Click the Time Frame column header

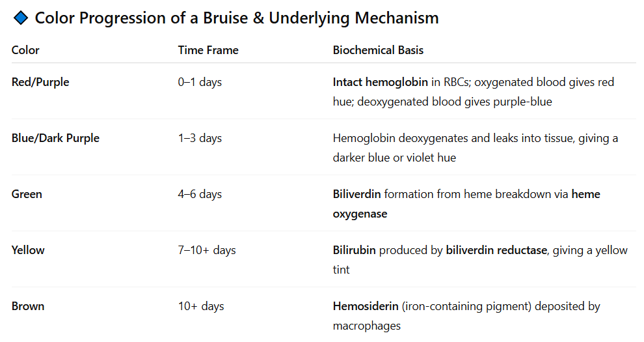tap(208, 50)
